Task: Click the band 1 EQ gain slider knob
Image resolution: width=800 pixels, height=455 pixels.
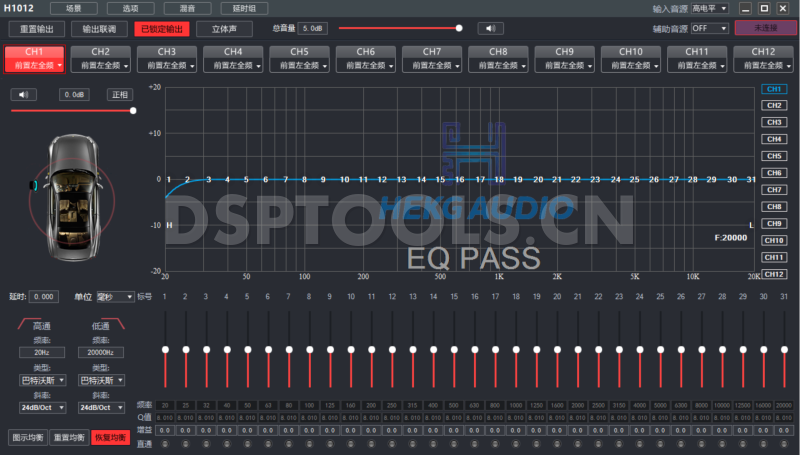Action: pyautogui.click(x=165, y=349)
